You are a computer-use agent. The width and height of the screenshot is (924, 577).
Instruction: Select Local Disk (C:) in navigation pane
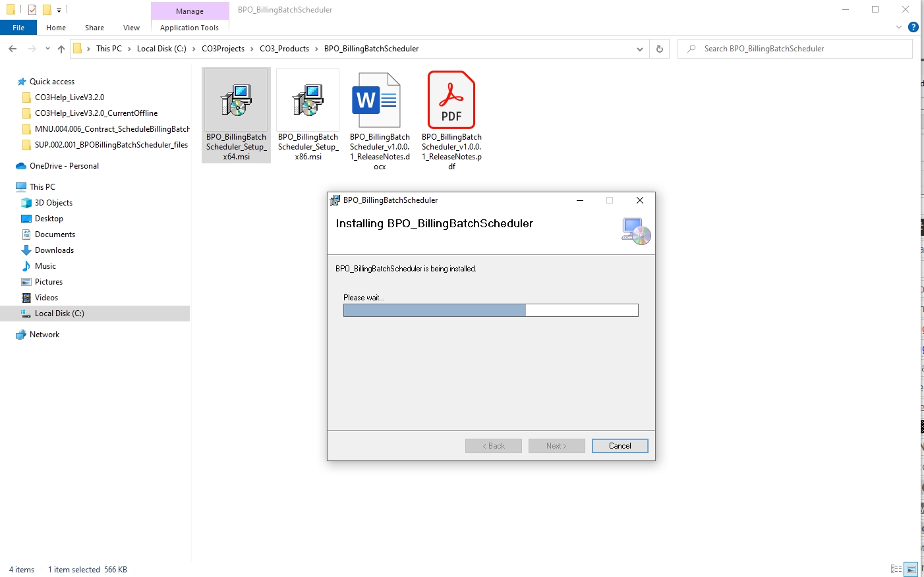coord(95,314)
